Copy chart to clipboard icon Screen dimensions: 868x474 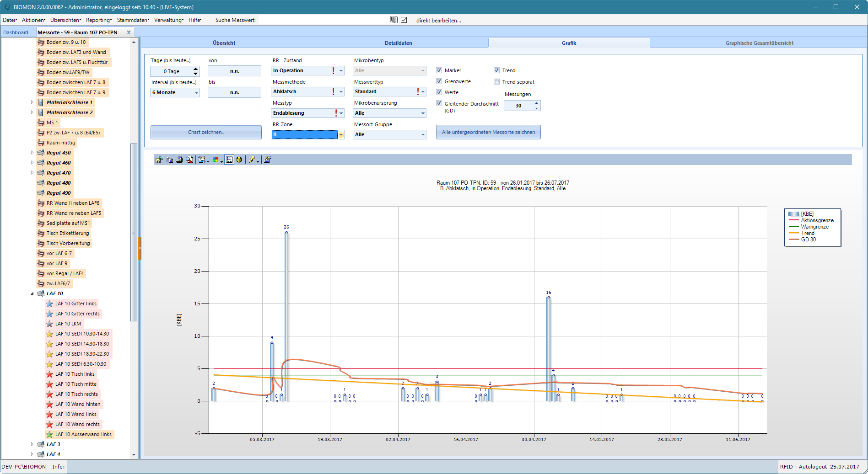click(169, 160)
